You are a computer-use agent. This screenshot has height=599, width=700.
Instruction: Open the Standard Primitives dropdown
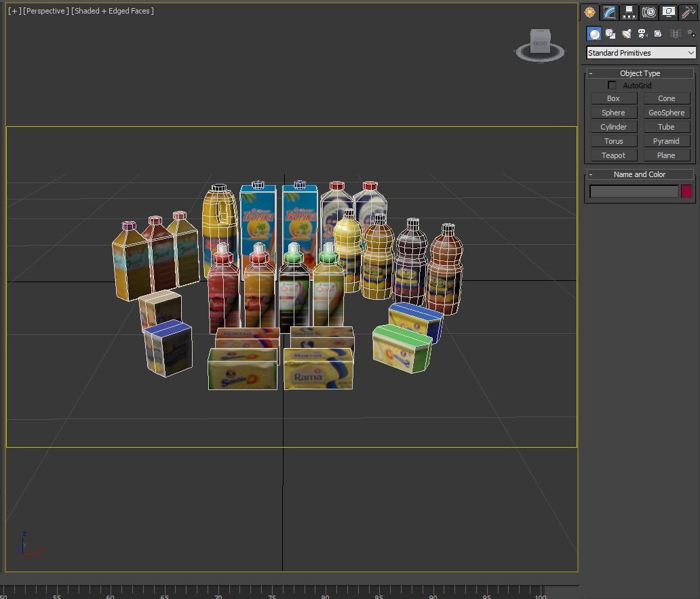641,53
